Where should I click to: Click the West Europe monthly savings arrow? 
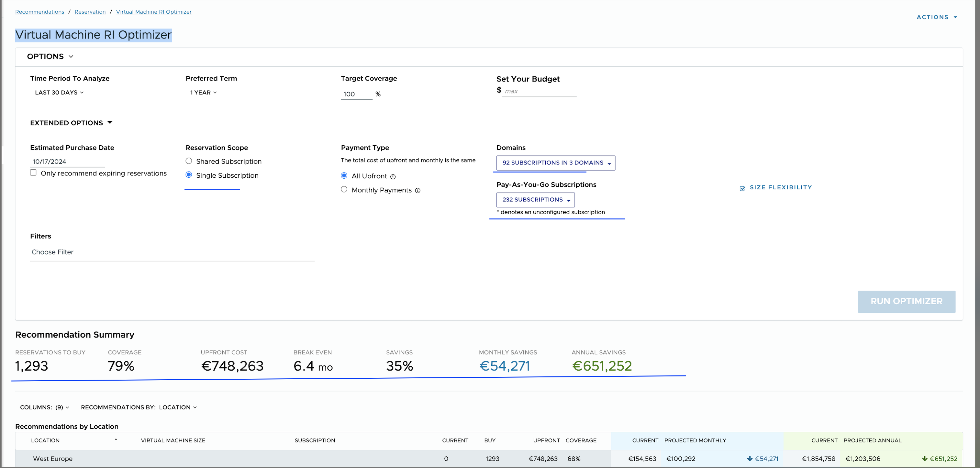tap(750, 459)
